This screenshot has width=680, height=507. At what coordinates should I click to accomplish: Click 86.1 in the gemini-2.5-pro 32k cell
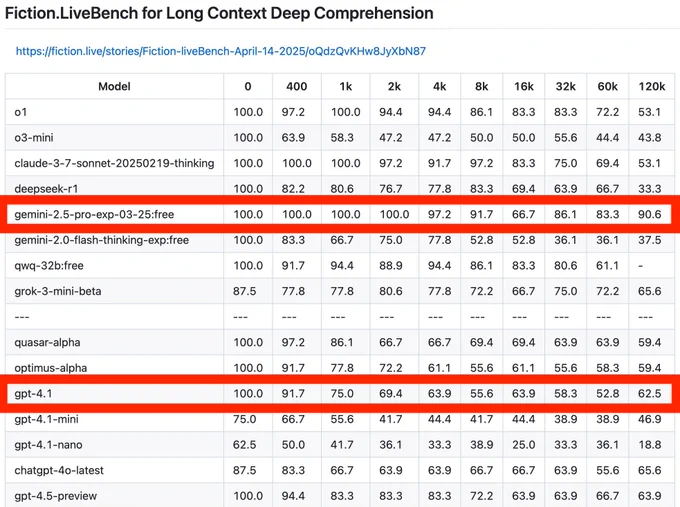(566, 214)
